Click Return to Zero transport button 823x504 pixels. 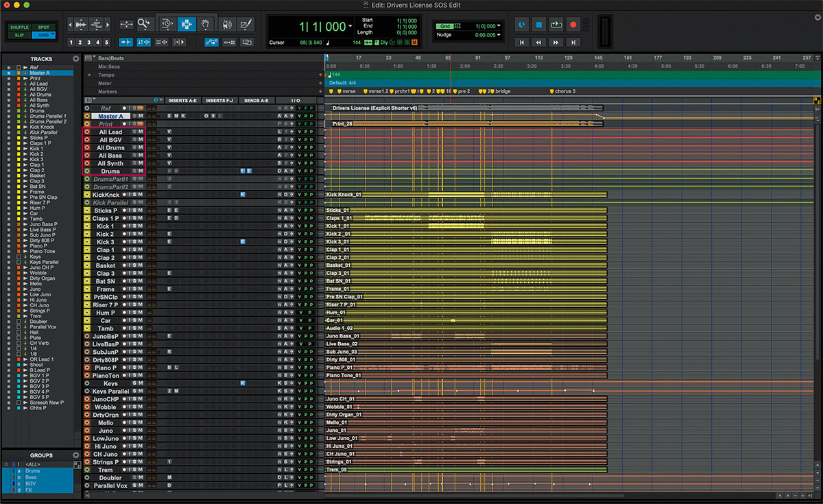tap(521, 43)
